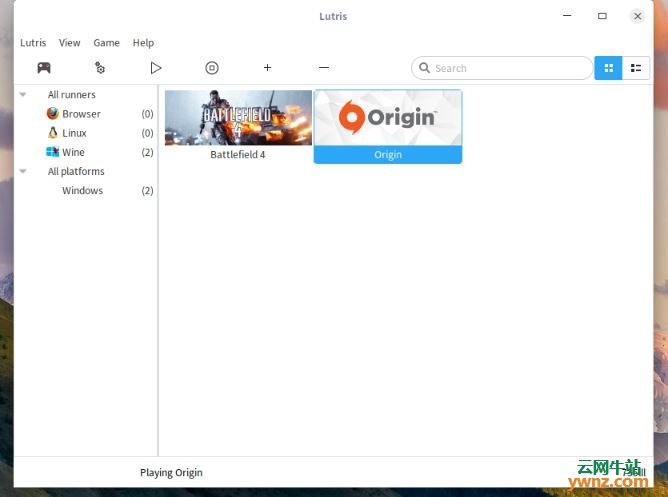Switch to grid view

[x=608, y=68]
